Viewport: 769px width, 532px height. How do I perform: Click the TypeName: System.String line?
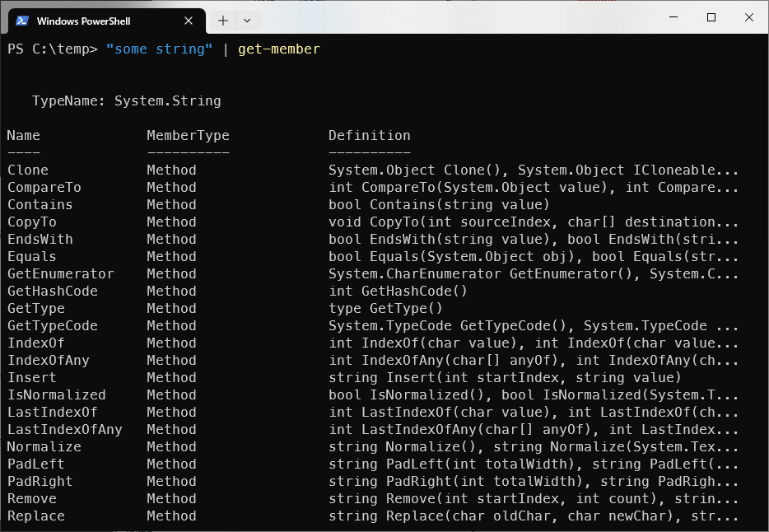[127, 101]
